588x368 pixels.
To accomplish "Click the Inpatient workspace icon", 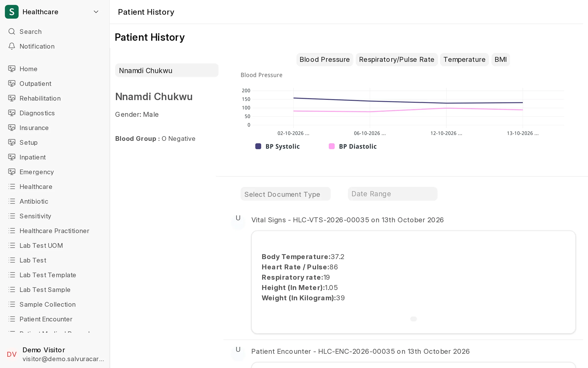I will point(12,157).
